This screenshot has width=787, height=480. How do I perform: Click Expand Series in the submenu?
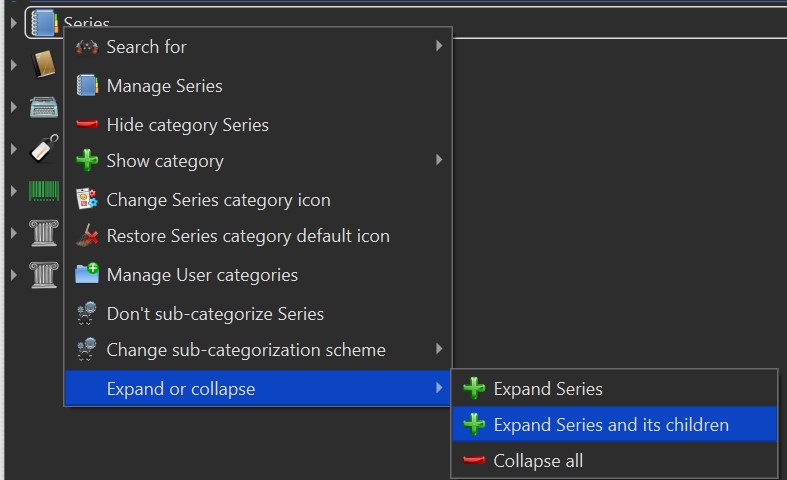pyautogui.click(x=548, y=389)
